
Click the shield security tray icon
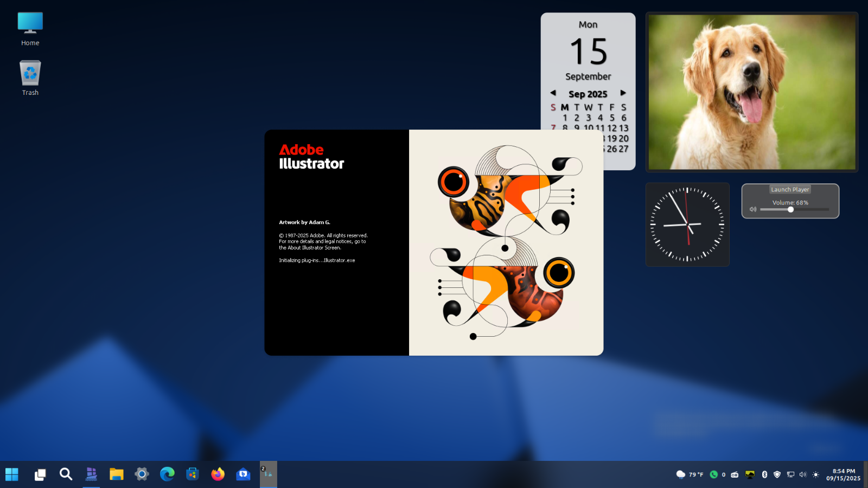[x=777, y=474]
